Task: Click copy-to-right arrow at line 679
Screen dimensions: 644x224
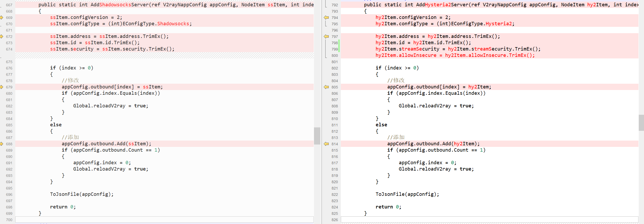Action: point(2,87)
